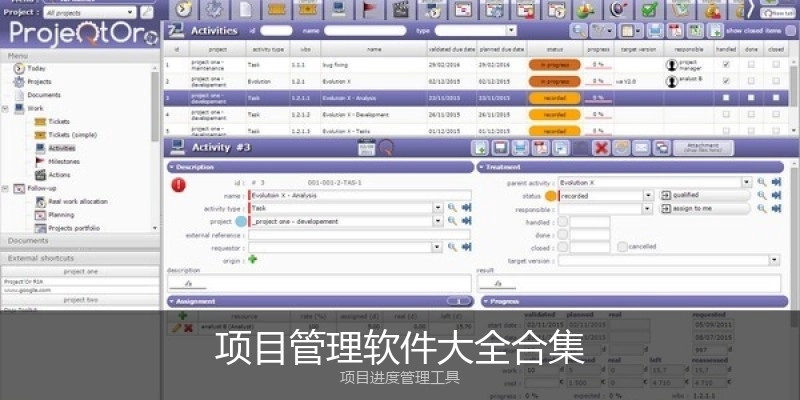Image resolution: width=800 pixels, height=400 pixels.
Task: Open the target version dropdown
Action: point(775,260)
